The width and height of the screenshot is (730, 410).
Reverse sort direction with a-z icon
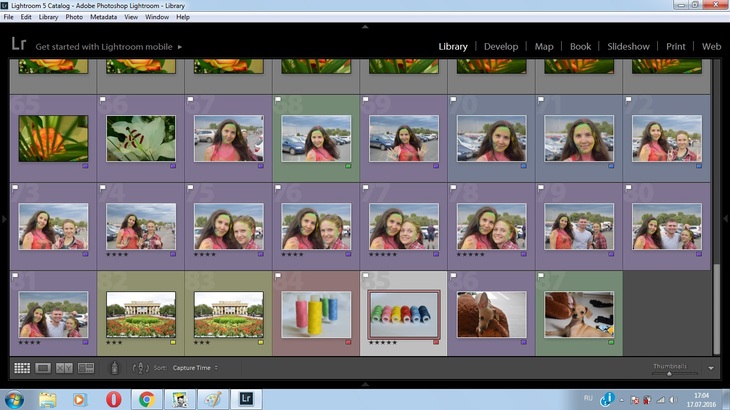pyautogui.click(x=141, y=368)
